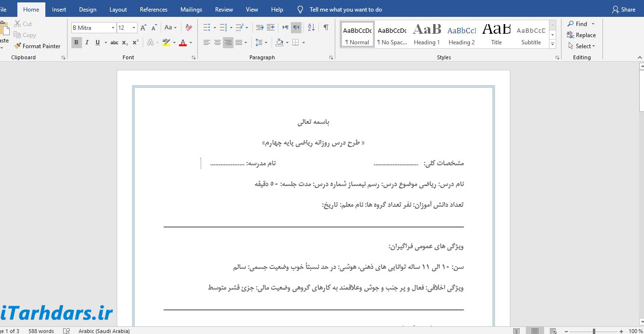Apply superscript formatting
This screenshot has height=334, width=644.
[x=136, y=42]
